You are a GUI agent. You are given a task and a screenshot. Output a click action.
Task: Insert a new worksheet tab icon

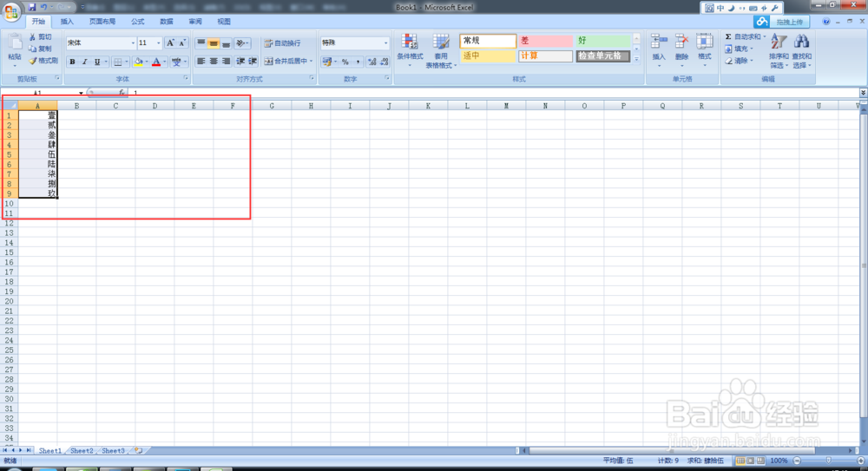138,450
